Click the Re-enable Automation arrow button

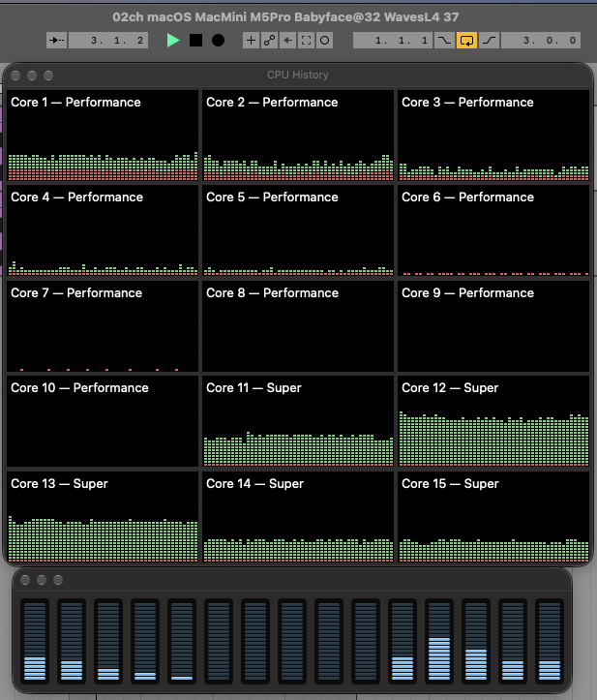point(287,40)
